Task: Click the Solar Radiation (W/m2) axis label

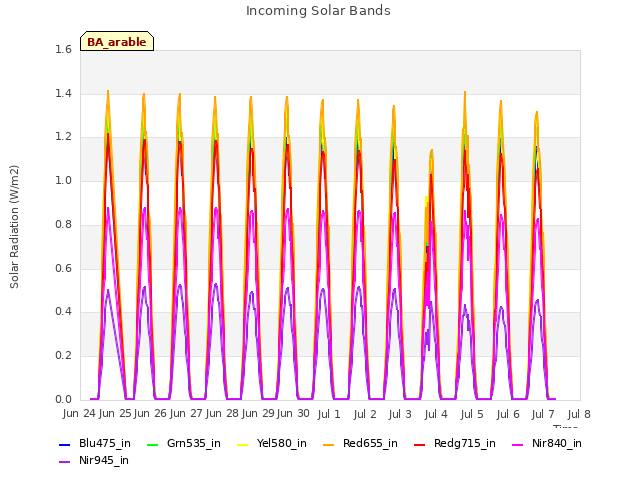Action: click(14, 227)
